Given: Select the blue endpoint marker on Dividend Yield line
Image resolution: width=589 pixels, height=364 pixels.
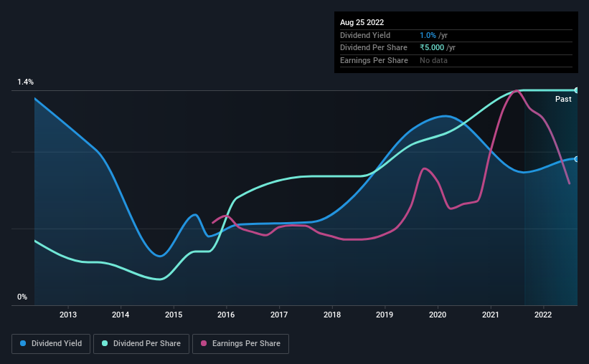Looking at the screenshot, I should [577, 159].
